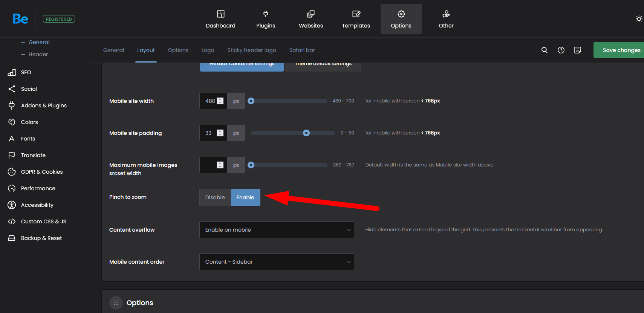Click the Options section heading
This screenshot has width=644, height=313.
[x=140, y=303]
